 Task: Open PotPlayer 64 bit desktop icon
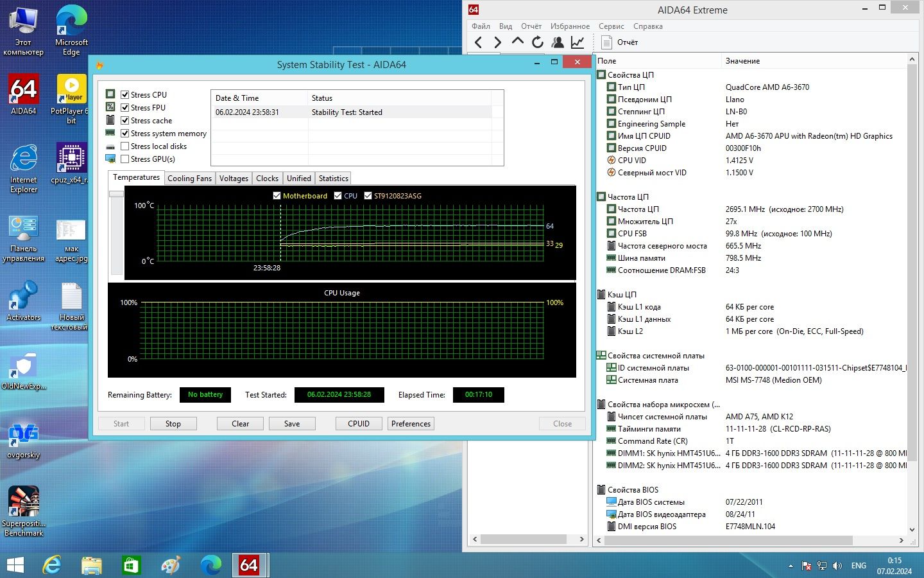point(71,99)
